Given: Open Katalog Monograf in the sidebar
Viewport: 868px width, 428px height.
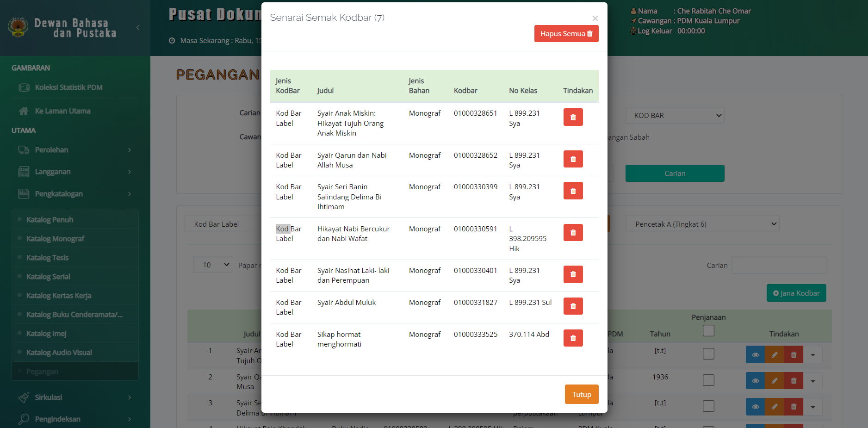Looking at the screenshot, I should (x=56, y=239).
